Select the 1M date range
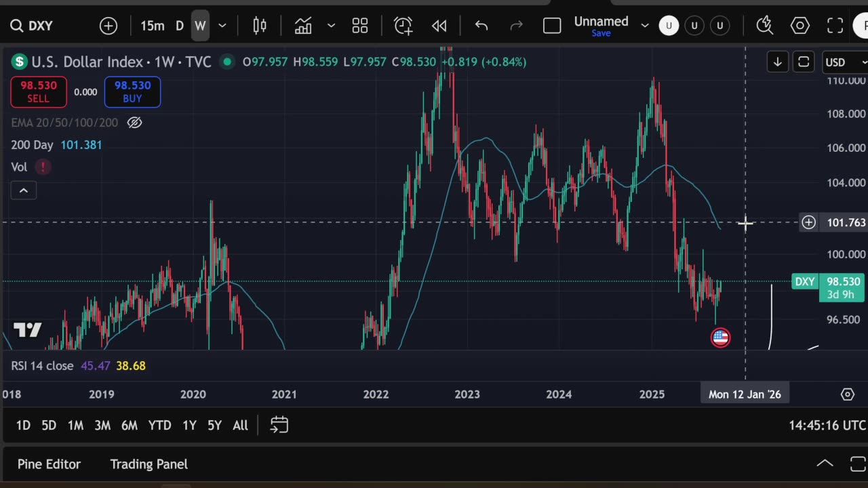 click(x=75, y=426)
